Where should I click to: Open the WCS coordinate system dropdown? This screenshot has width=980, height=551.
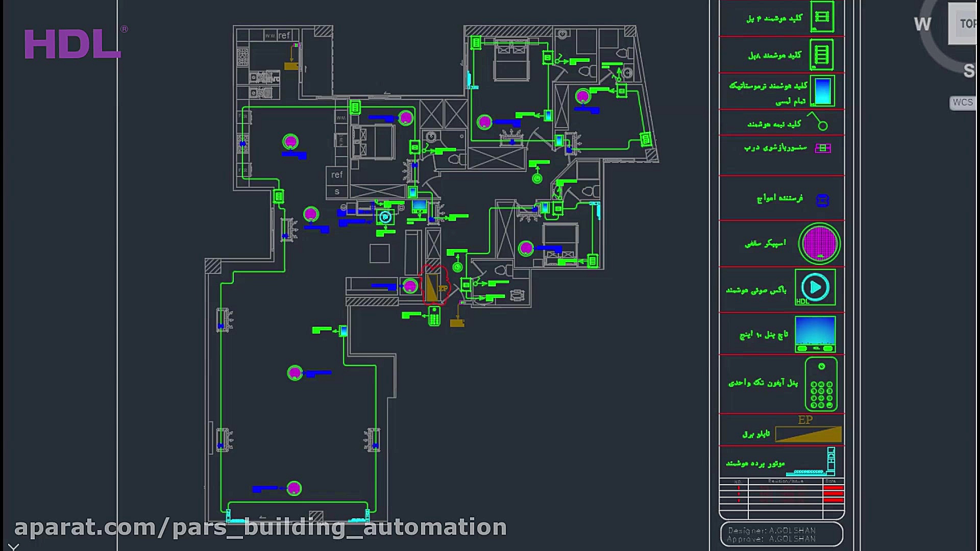[x=963, y=103]
